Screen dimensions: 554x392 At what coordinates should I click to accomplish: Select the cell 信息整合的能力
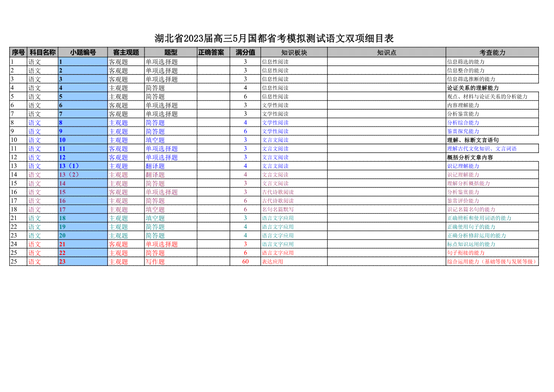[492, 71]
